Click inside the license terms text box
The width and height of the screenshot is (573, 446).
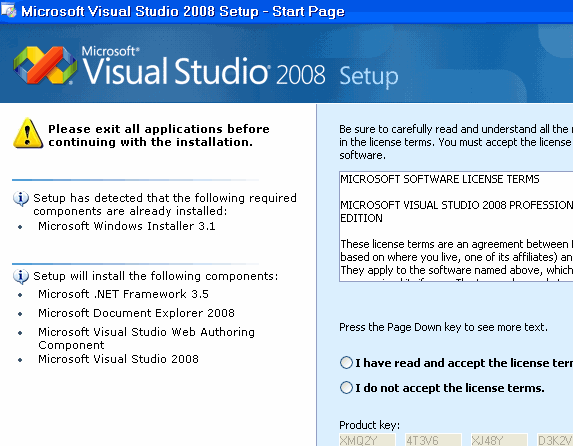pos(456,226)
